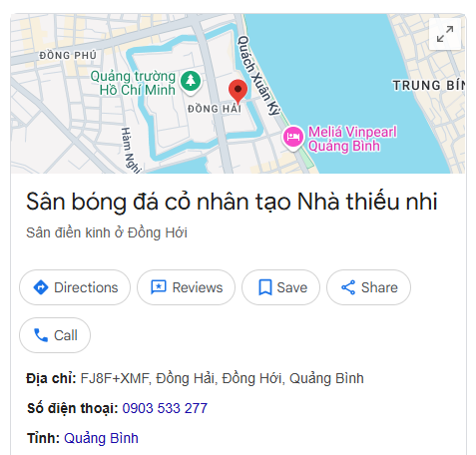The height and width of the screenshot is (455, 476).
Task: Click the Reviews star icon
Action: (x=159, y=287)
